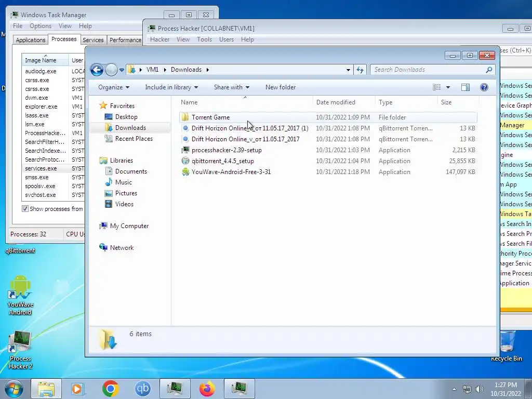Select the Torrent Game folder icon
Image resolution: width=532 pixels, height=399 pixels.
point(185,117)
